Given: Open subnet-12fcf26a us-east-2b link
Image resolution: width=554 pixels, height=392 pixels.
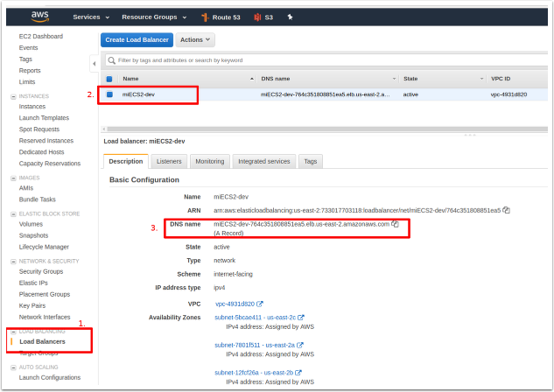Looking at the screenshot, I should [254, 373].
